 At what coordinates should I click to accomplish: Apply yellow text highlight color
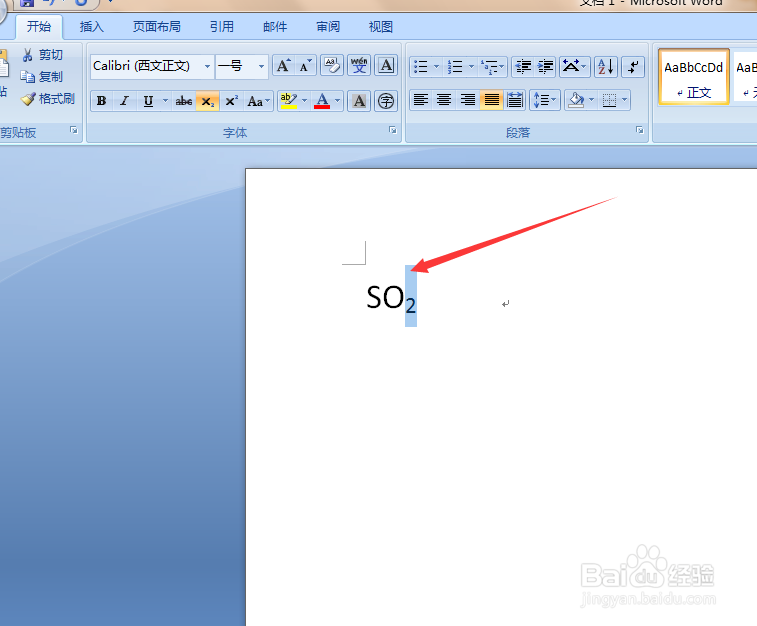(x=289, y=101)
